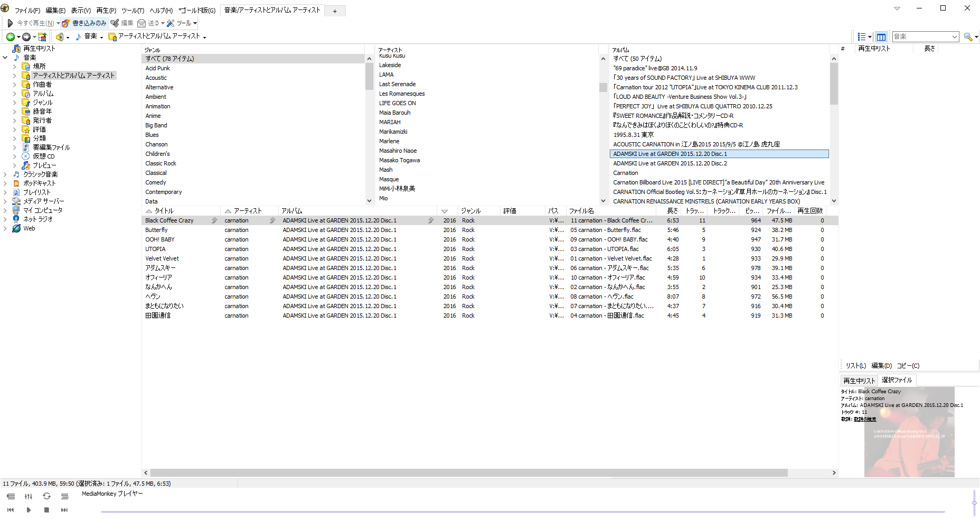
Task: Go back with the green arrow
Action: [10, 36]
